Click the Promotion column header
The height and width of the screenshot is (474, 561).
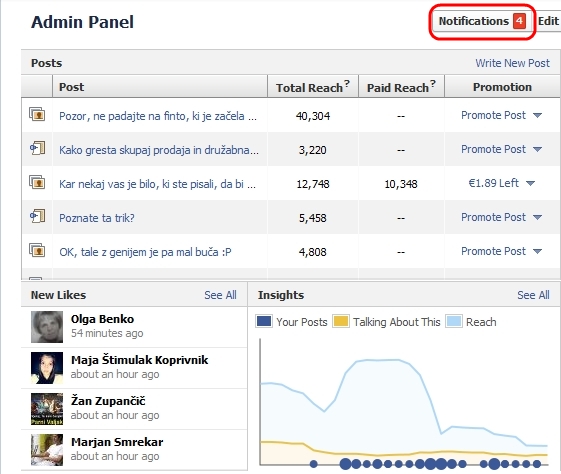[502, 87]
